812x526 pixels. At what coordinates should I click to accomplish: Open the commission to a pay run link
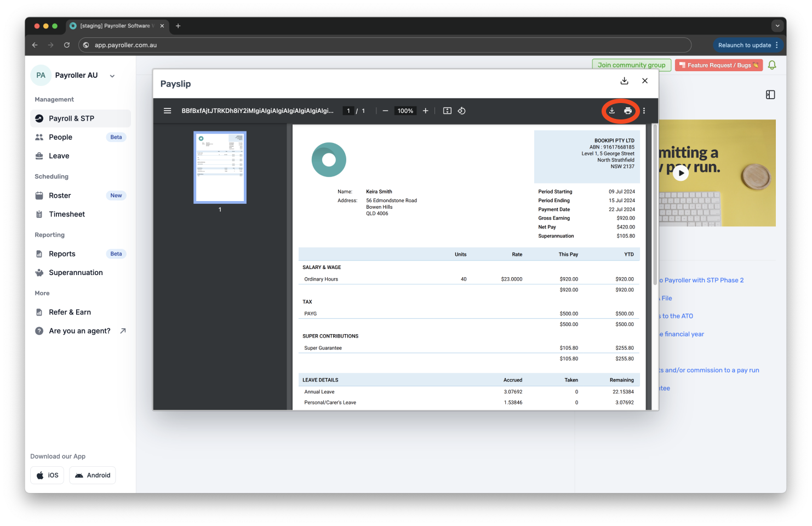pyautogui.click(x=709, y=370)
